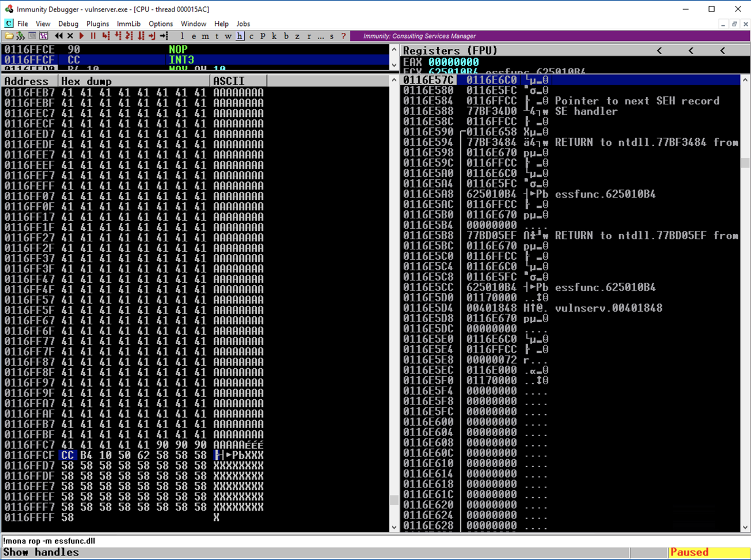
Task: Show patches via the 'P' button
Action: click(x=263, y=36)
